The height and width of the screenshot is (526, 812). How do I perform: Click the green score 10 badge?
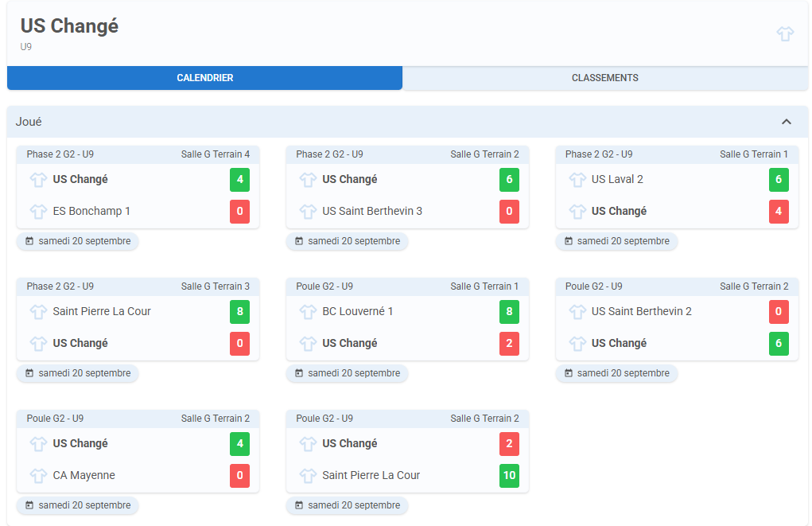[509, 476]
